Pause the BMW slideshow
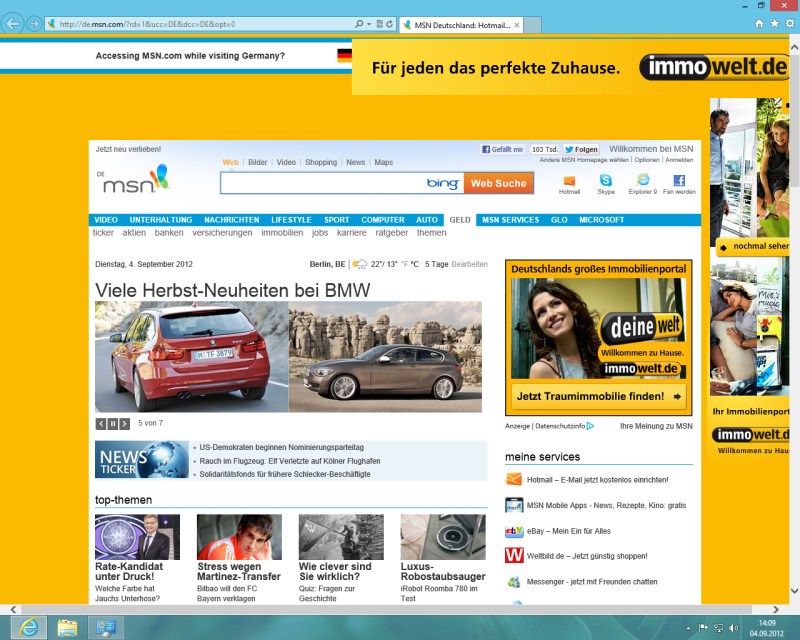Screen dimensions: 800x640 point(113,424)
